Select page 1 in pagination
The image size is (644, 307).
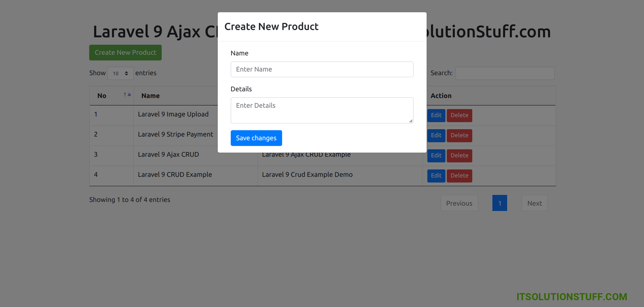(500, 203)
